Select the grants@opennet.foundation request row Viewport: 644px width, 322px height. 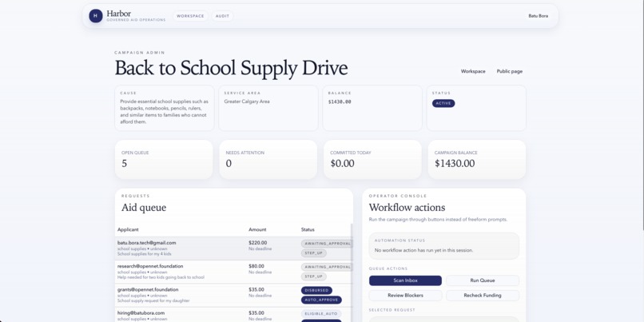coord(233,296)
